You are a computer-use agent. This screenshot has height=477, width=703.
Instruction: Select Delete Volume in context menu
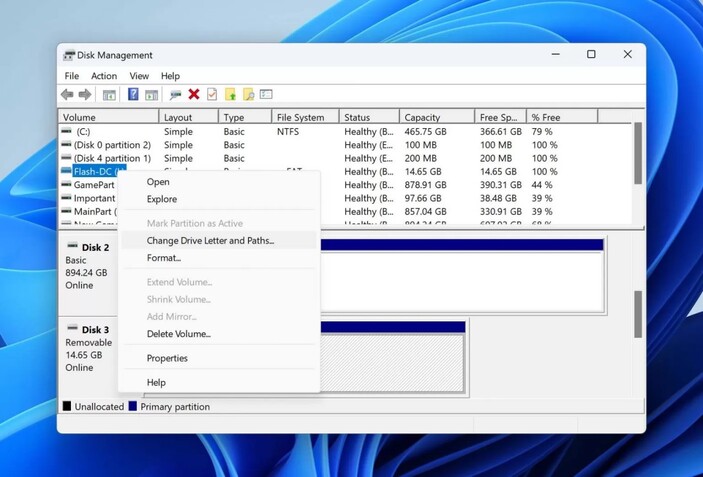click(x=178, y=334)
